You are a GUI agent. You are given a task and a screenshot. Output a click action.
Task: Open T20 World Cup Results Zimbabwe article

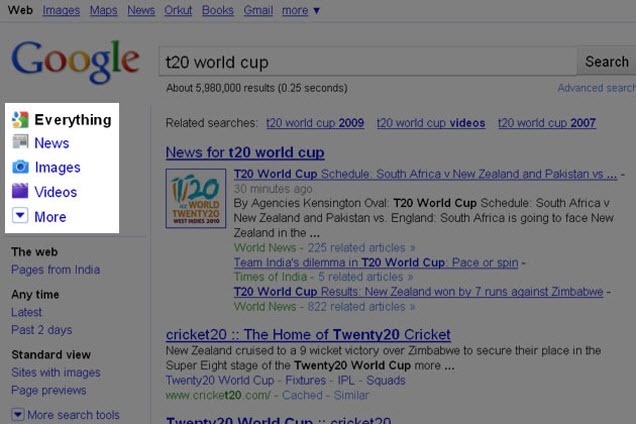418,291
